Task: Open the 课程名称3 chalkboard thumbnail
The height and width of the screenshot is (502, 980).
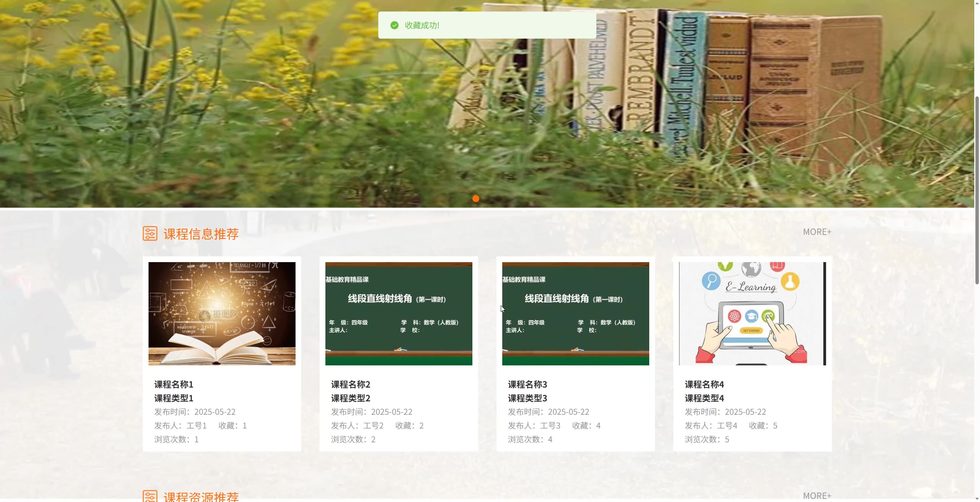Action: point(575,313)
